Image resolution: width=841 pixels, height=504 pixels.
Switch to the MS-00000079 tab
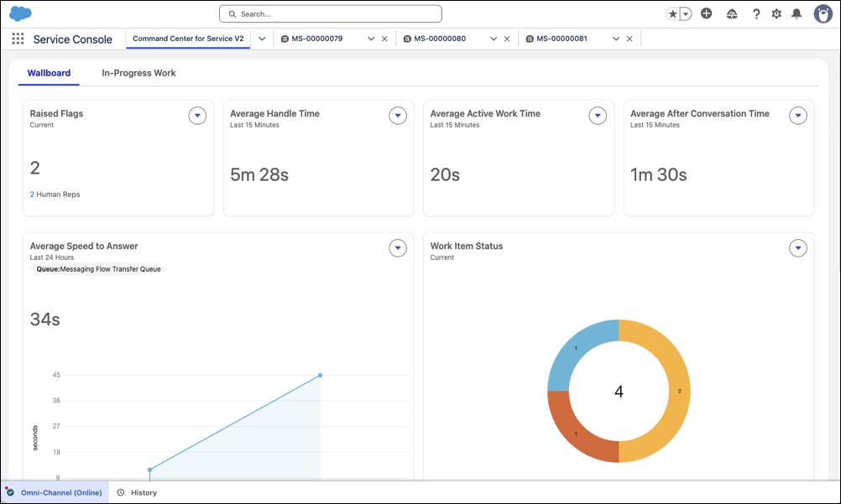pos(317,39)
